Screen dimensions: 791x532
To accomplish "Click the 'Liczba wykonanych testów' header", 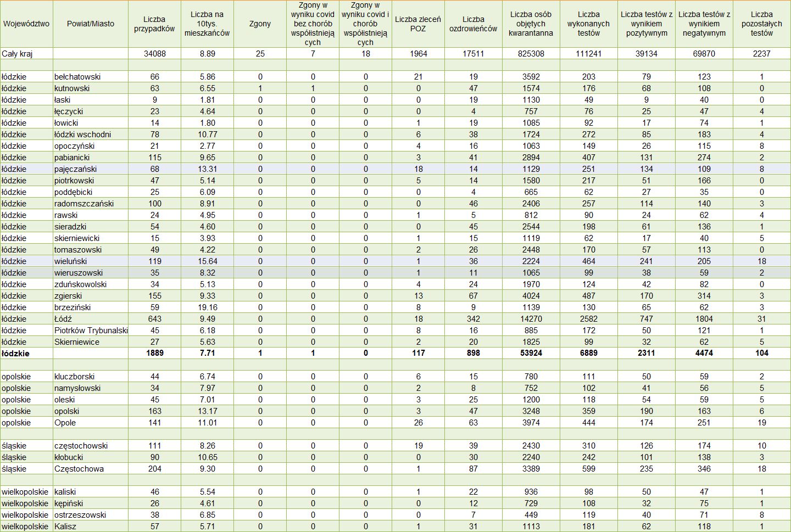I will (x=589, y=24).
